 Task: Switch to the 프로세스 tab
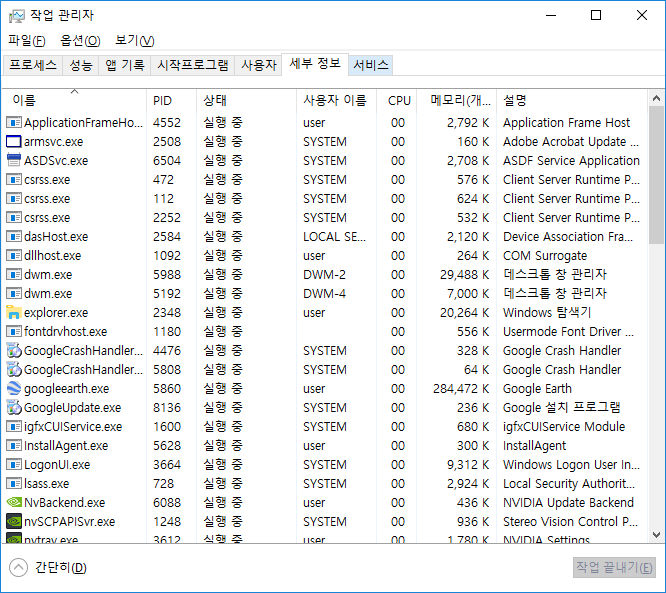point(33,65)
